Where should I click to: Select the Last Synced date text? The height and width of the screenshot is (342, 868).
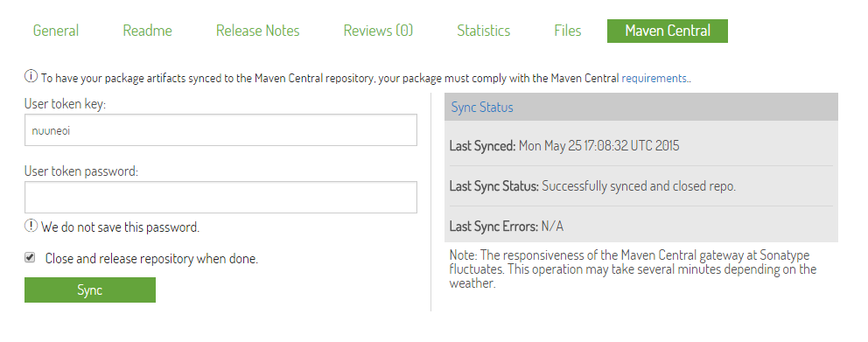(599, 146)
